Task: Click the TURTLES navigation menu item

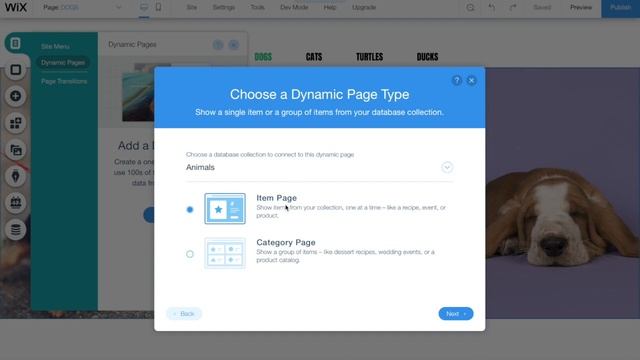Action: click(x=369, y=57)
